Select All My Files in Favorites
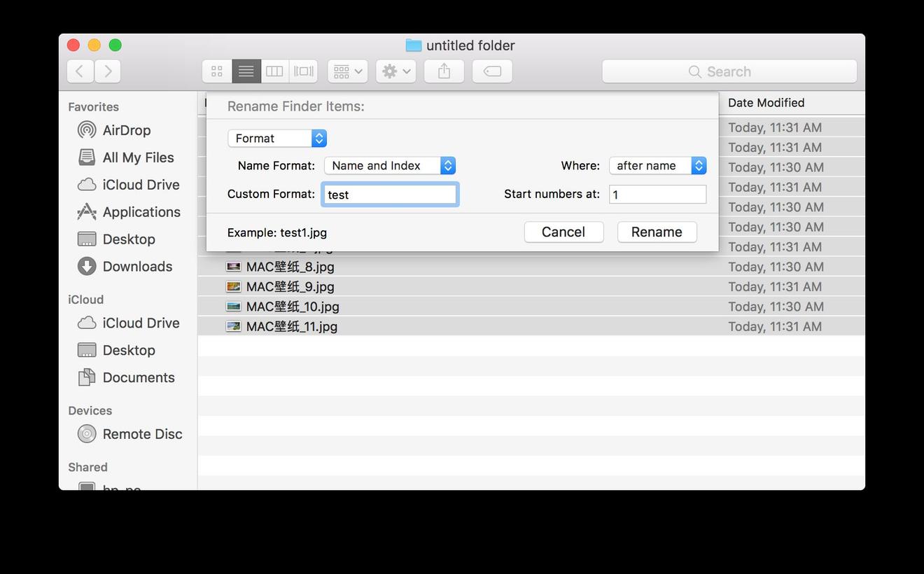 tap(138, 157)
